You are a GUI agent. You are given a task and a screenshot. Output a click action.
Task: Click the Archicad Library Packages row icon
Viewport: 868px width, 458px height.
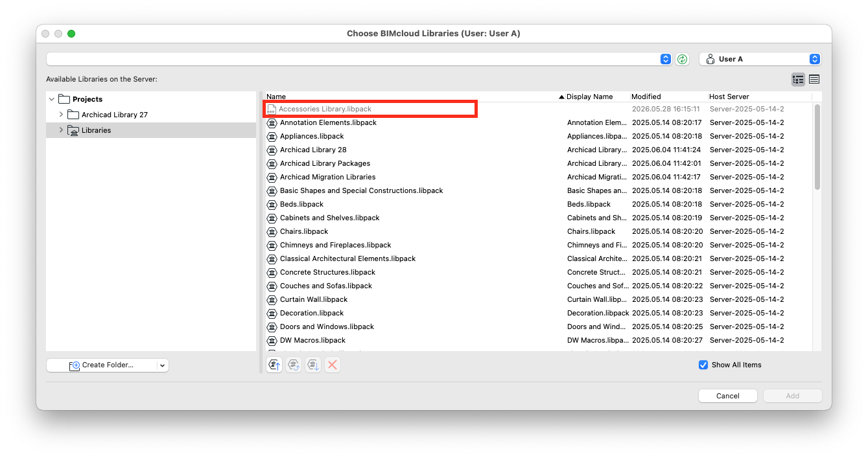point(272,164)
